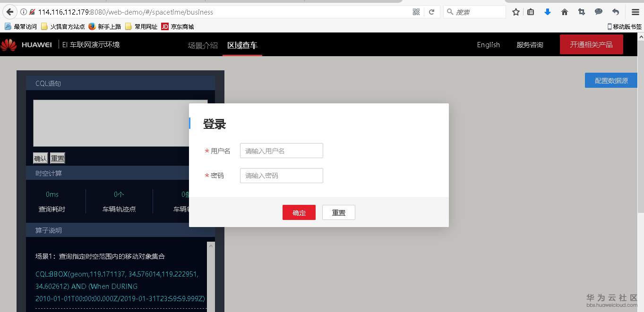Open the Firefox hamburger menu
Viewport: 644px width, 312px height.
635,12
